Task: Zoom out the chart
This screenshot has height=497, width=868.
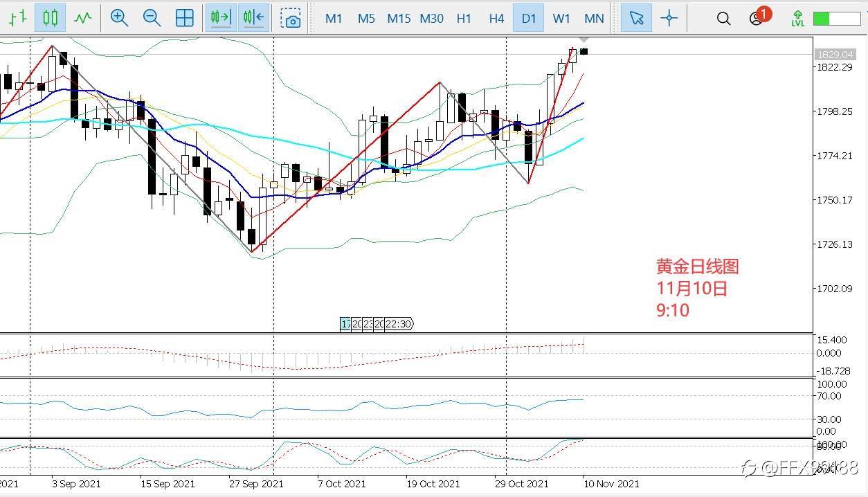Action: pos(152,18)
